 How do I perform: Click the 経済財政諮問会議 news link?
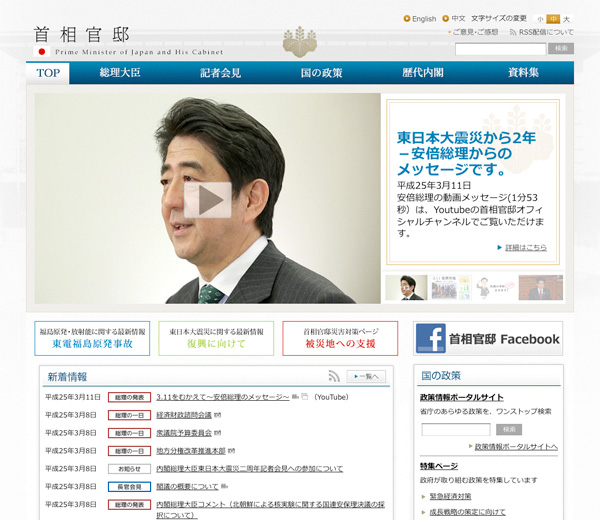coord(183,414)
